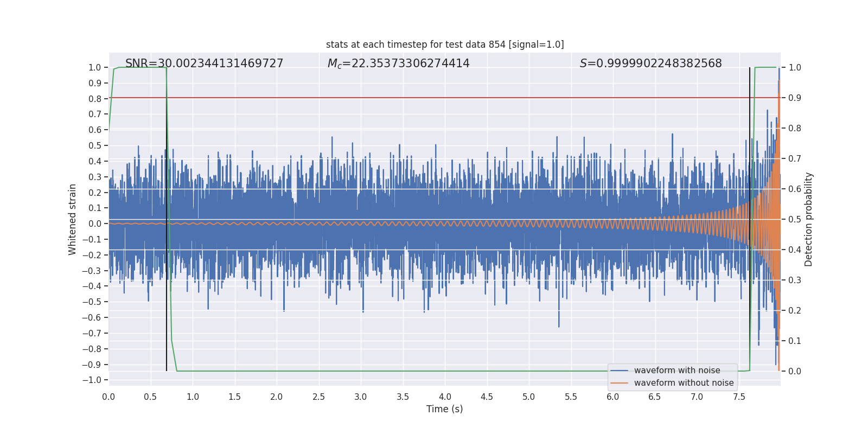The width and height of the screenshot is (868, 434).
Task: Click Detection probability tick label 0.8
Action: pos(795,129)
